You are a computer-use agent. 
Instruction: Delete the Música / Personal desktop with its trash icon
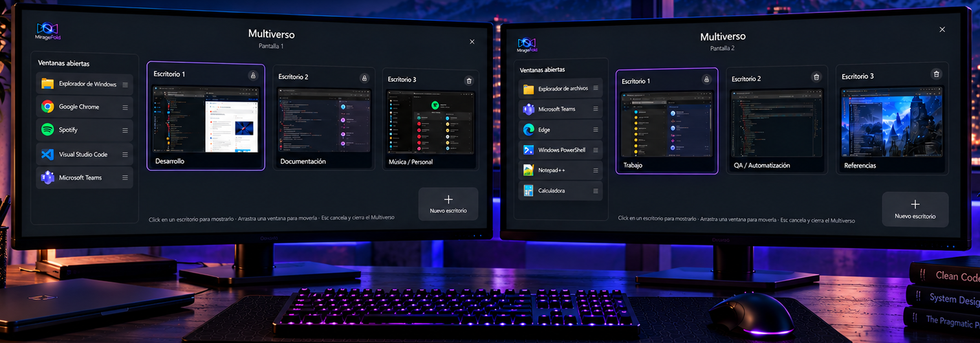469,80
